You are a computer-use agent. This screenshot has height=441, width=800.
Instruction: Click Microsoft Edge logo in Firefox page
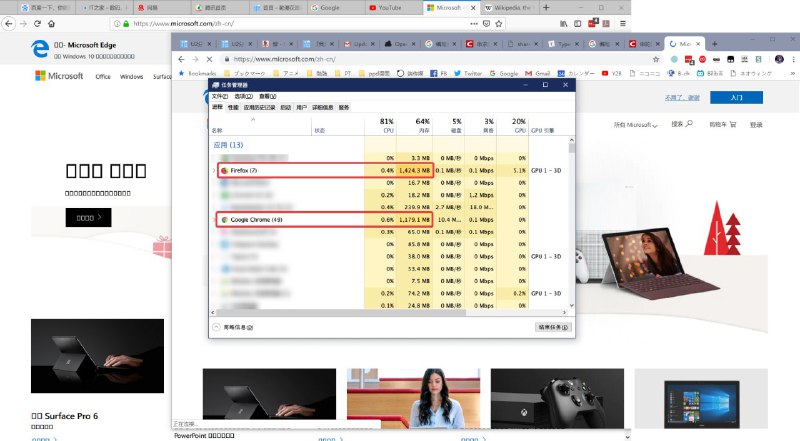click(40, 48)
